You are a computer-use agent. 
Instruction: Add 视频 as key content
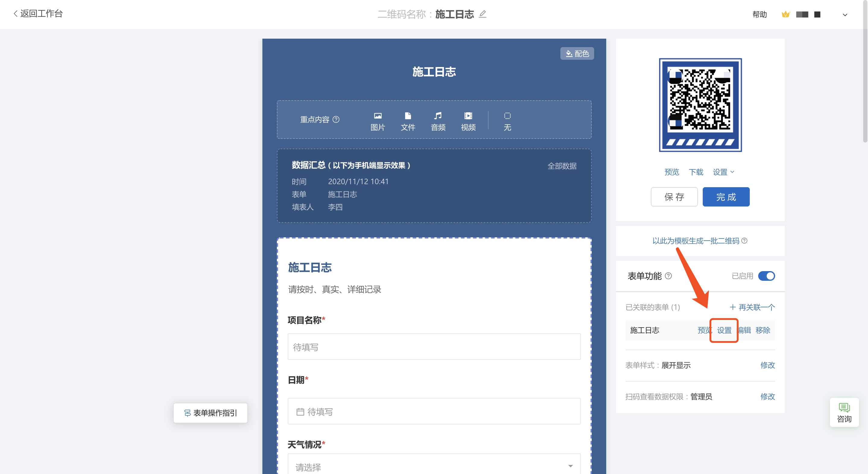468,121
